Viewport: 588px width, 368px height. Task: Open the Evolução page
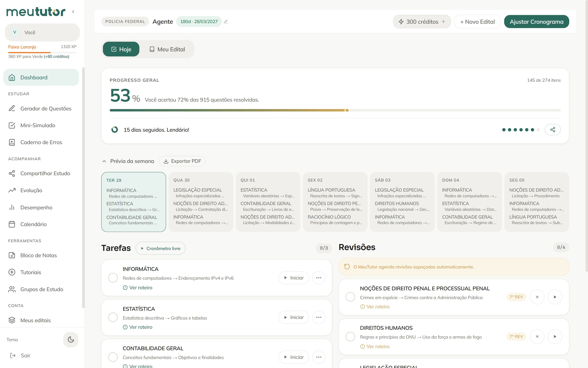[x=41, y=190]
